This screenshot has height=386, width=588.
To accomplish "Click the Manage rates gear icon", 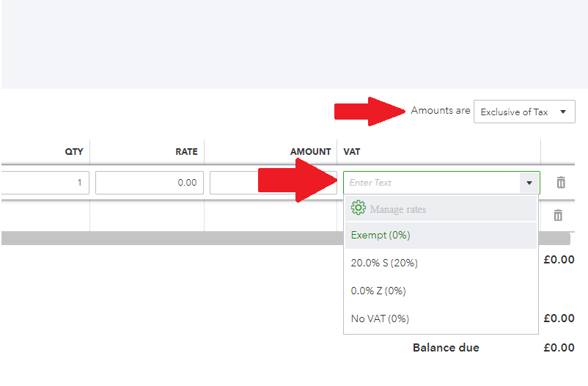I will click(358, 208).
